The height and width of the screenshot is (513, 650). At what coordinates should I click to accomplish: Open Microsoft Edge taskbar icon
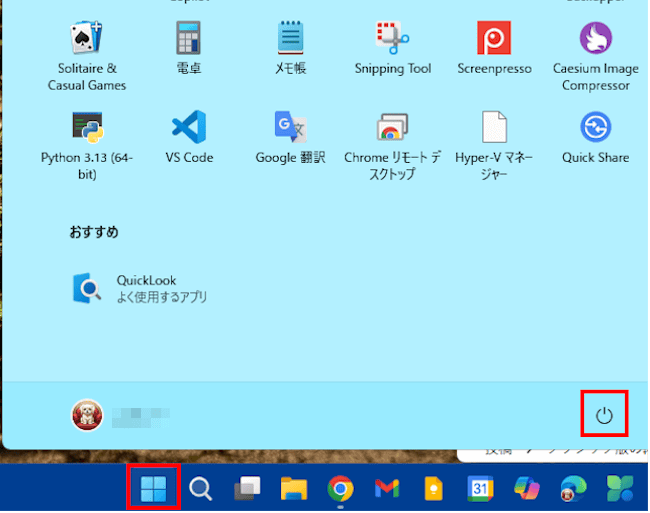[x=573, y=489]
